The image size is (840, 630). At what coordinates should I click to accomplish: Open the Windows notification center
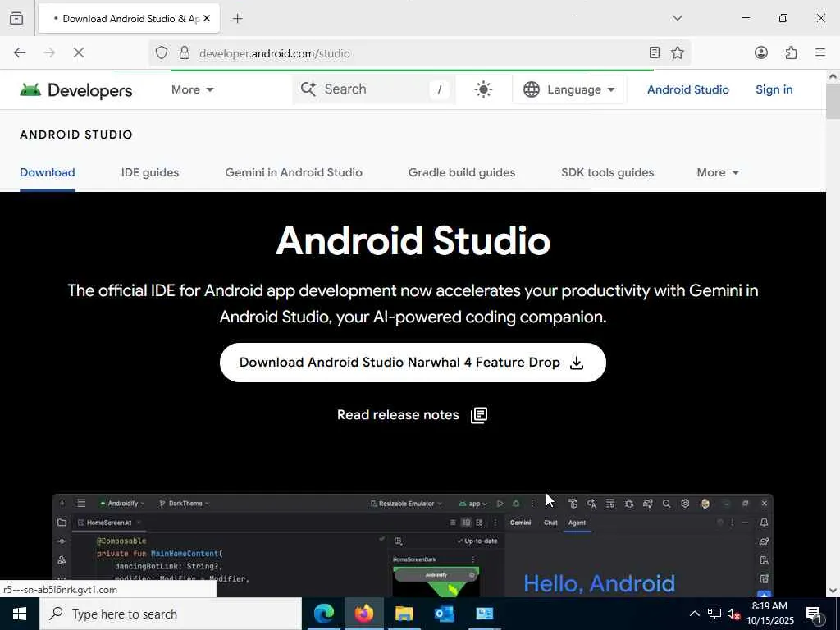814,614
